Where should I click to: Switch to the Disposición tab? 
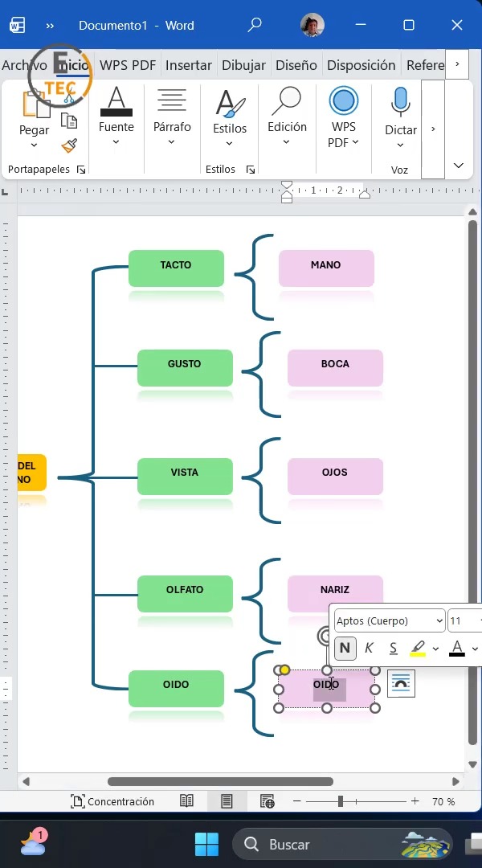click(x=361, y=65)
